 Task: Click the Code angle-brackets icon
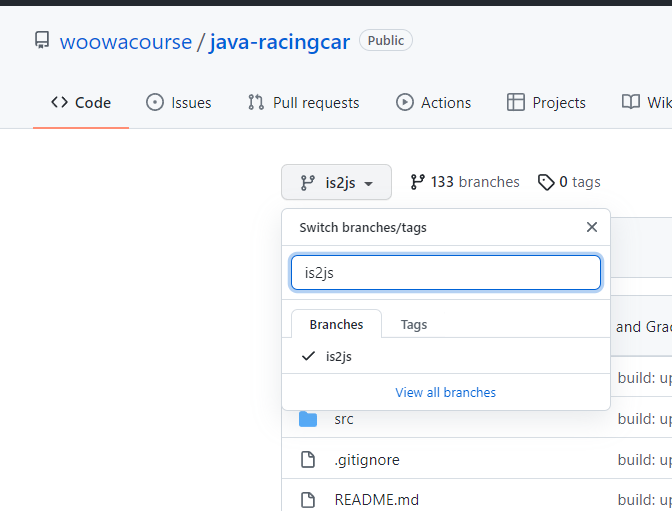(x=59, y=102)
